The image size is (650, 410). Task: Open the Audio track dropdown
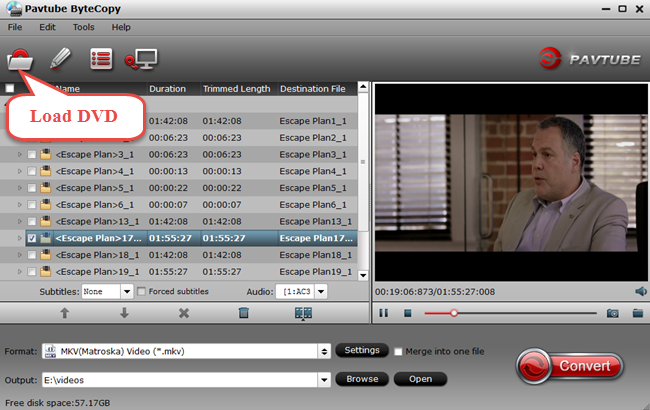click(x=321, y=291)
